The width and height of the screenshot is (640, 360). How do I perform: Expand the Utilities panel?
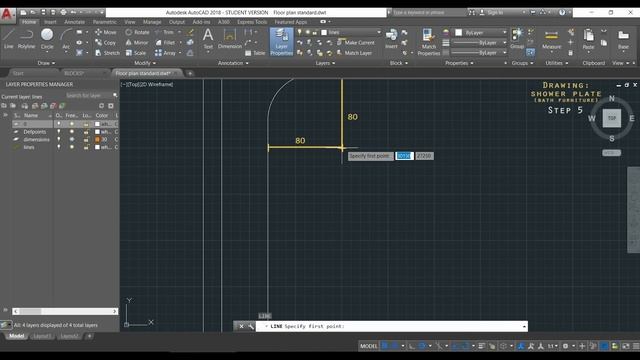click(557, 63)
